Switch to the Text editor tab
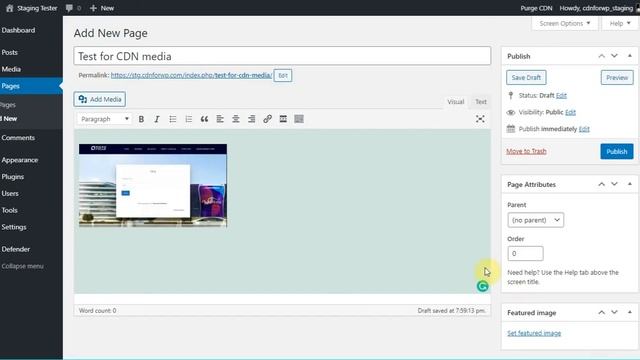640x360 pixels. (480, 102)
